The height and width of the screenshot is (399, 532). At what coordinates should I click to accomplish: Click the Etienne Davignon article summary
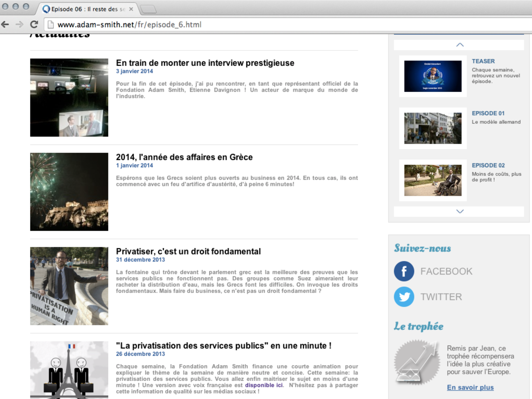237,90
